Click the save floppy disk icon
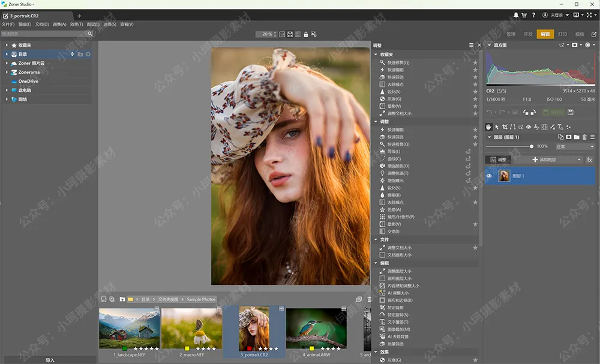600x364 pixels. click(569, 112)
